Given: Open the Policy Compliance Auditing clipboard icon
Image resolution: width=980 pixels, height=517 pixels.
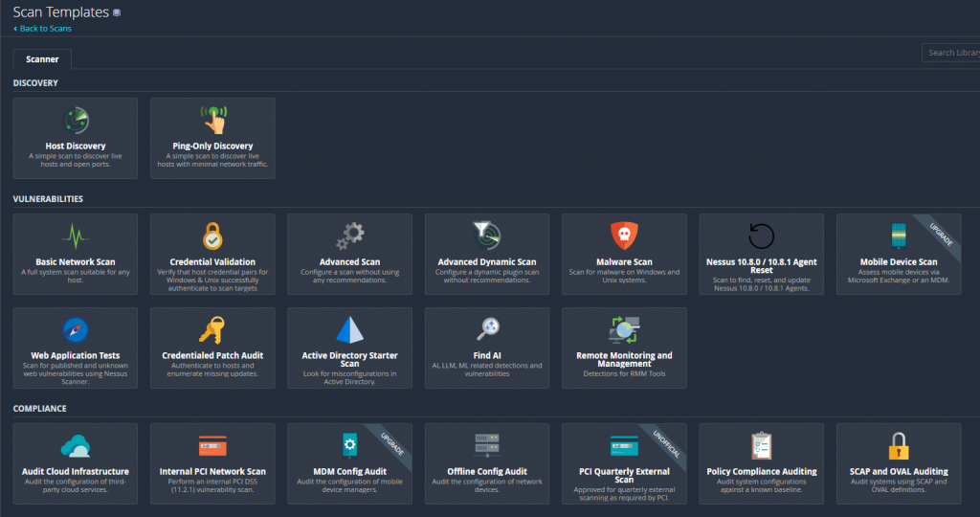Looking at the screenshot, I should coord(761,446).
